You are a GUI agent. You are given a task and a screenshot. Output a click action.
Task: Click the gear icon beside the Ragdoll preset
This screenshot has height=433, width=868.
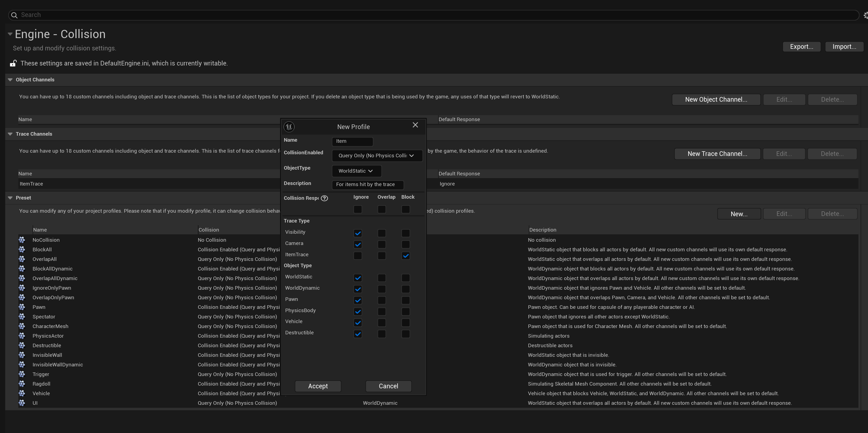point(22,384)
